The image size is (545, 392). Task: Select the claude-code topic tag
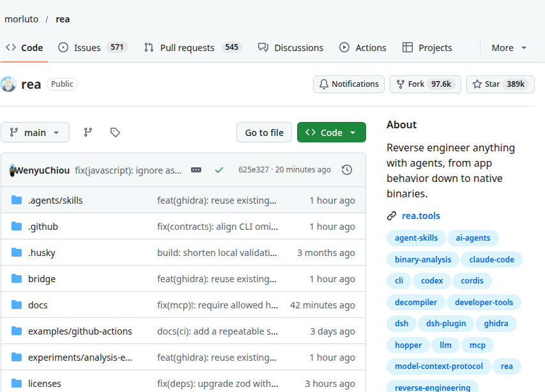[x=491, y=259]
